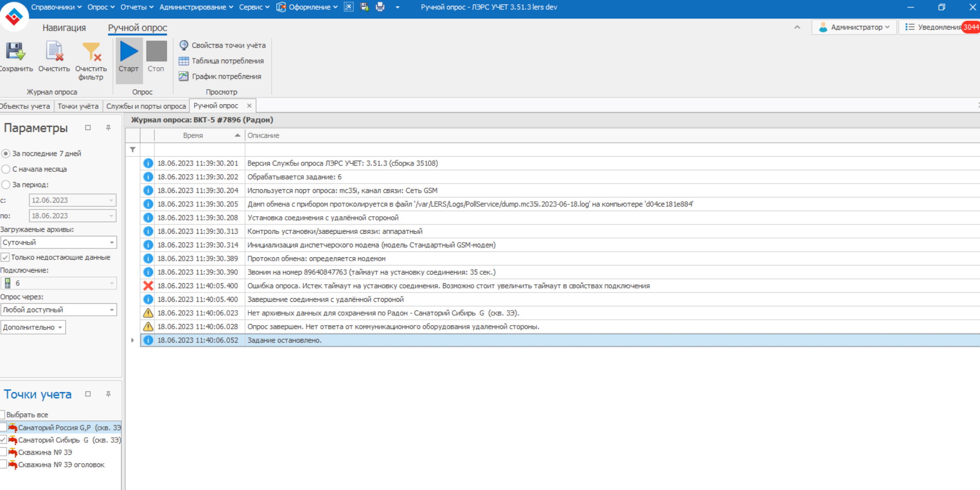This screenshot has width=980, height=490.
Task: Click info icon of Задание остановлено row
Action: (148, 340)
